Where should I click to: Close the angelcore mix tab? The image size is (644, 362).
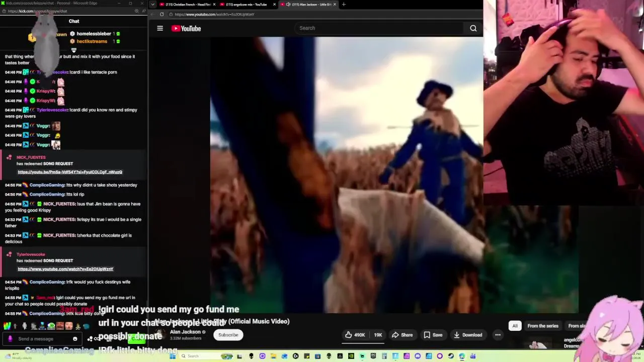(x=274, y=5)
